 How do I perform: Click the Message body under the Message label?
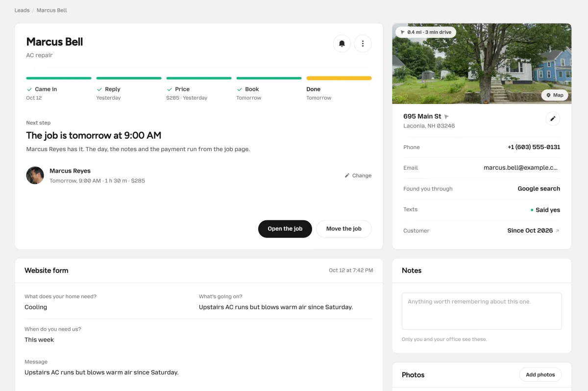click(101, 372)
